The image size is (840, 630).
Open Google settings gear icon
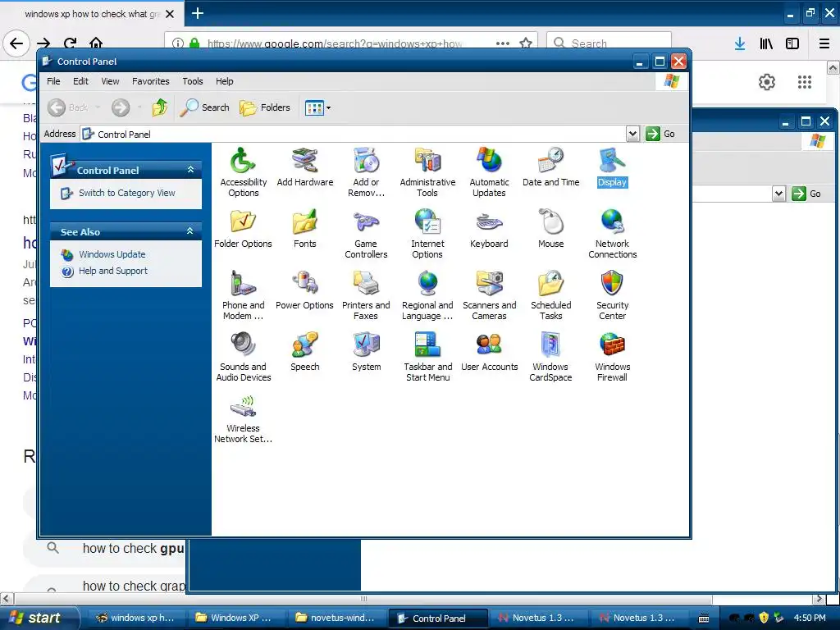point(767,82)
